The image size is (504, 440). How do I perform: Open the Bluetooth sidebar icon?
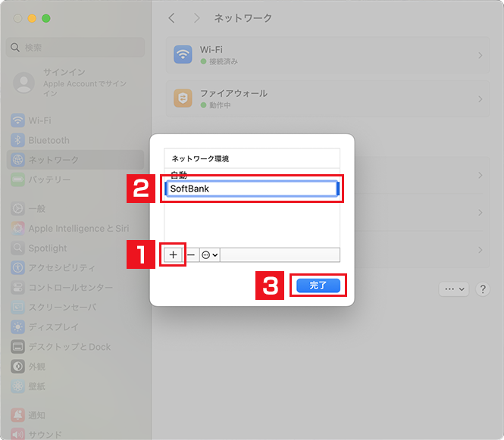click(17, 140)
